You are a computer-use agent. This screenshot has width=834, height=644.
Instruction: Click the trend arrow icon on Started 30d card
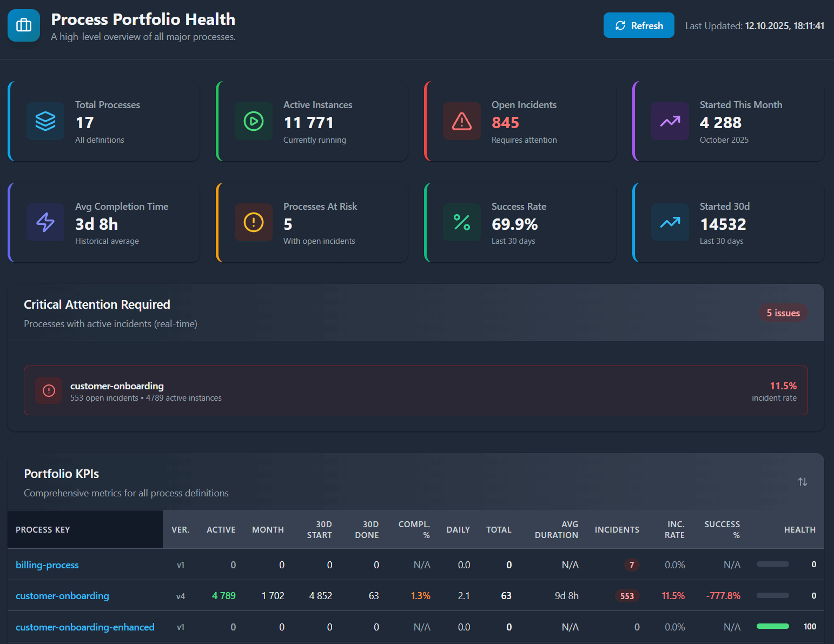coord(670,222)
